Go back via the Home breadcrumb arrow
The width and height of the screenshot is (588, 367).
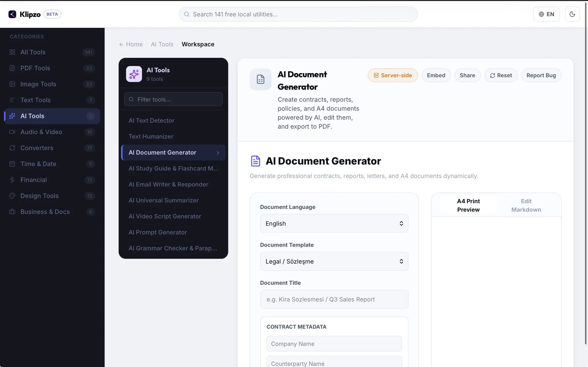click(121, 44)
